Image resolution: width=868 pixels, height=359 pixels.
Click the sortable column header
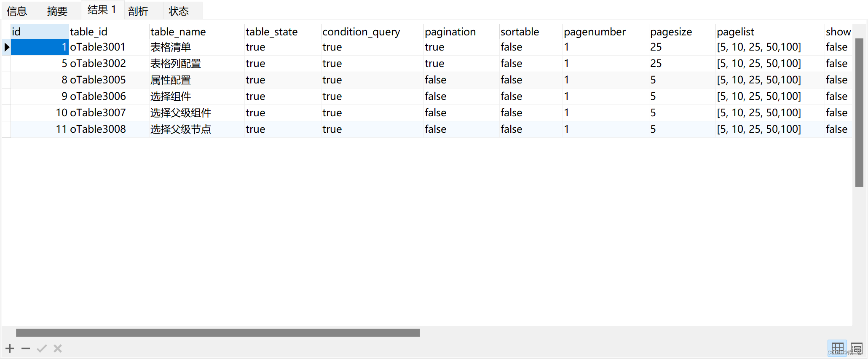click(531, 32)
